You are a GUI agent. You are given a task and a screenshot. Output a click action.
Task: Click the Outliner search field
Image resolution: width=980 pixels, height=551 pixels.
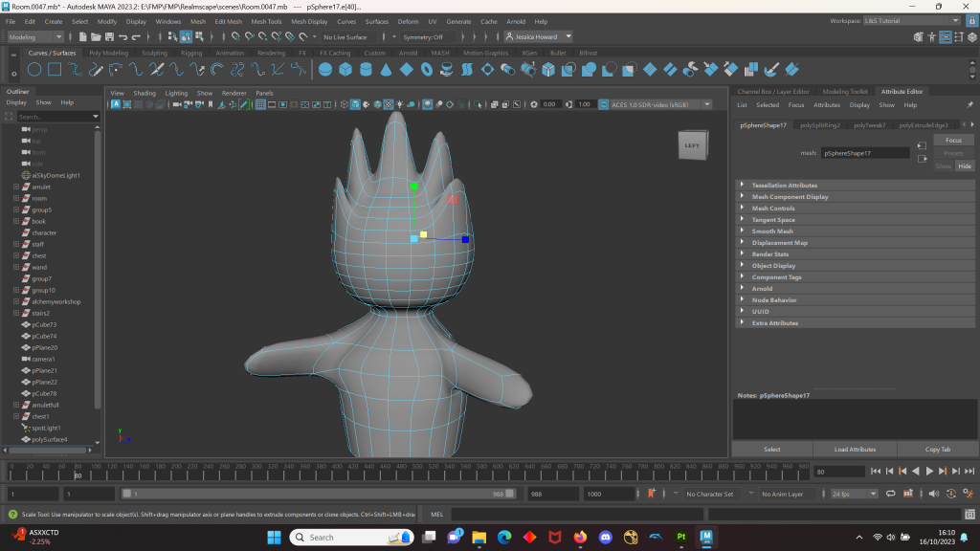click(55, 117)
